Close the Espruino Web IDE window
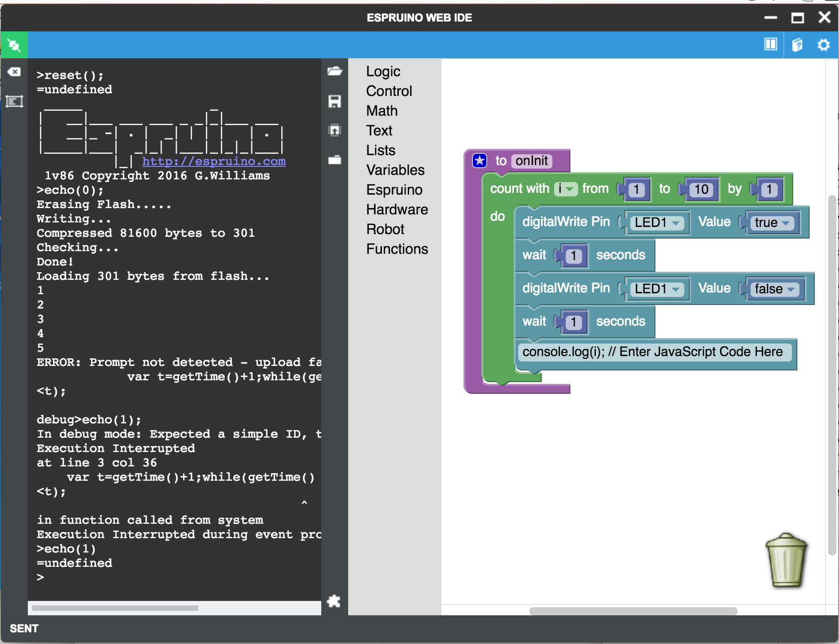 click(824, 17)
